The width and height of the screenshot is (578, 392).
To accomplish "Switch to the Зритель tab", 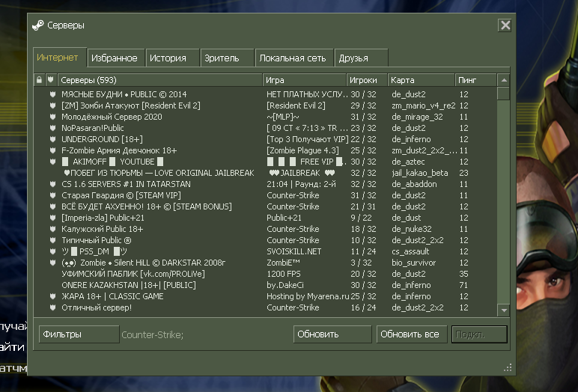I will point(227,58).
